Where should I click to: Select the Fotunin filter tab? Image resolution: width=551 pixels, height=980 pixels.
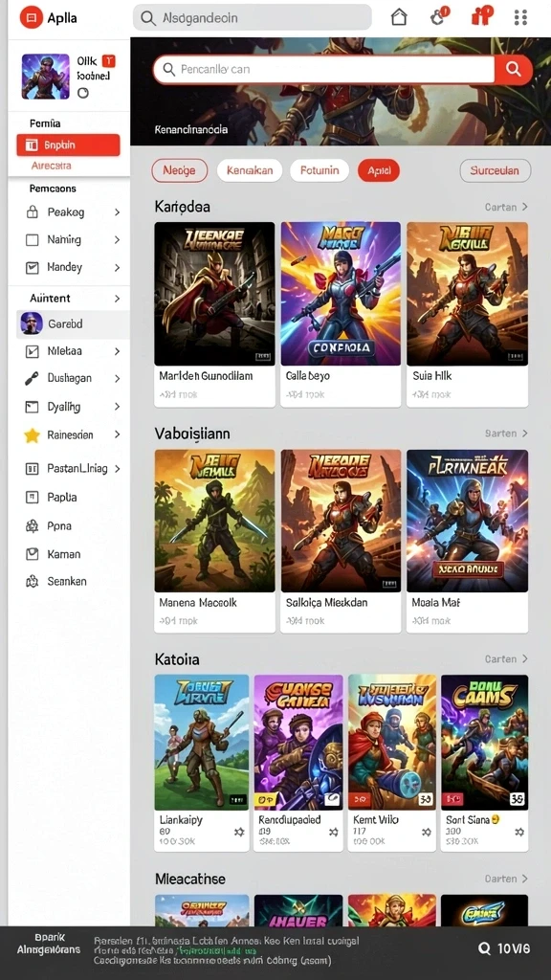[320, 170]
